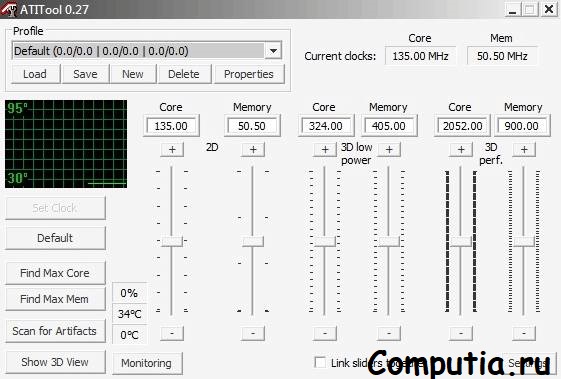The height and width of the screenshot is (379, 561).
Task: Increase 2D Core clock with plus button
Action: 172,150
